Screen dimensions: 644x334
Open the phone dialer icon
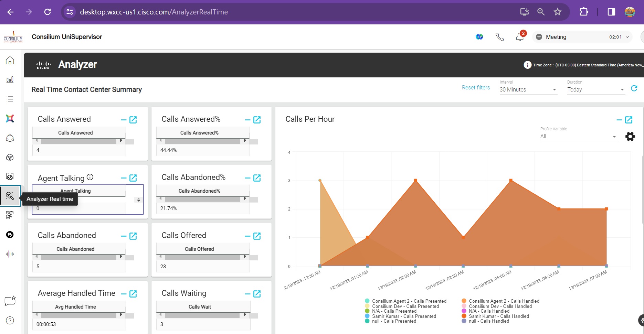(499, 37)
